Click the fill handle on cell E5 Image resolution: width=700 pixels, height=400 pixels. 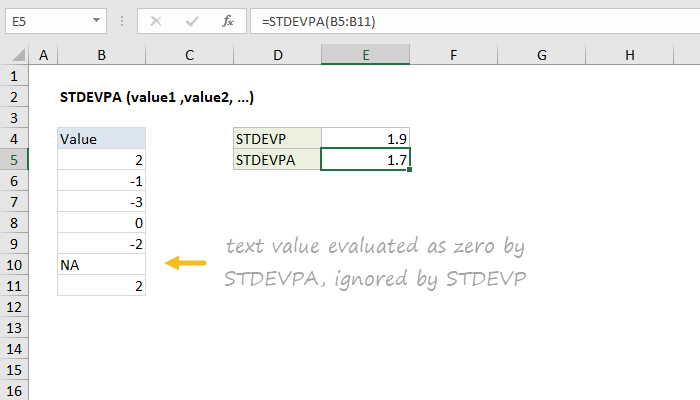[409, 170]
